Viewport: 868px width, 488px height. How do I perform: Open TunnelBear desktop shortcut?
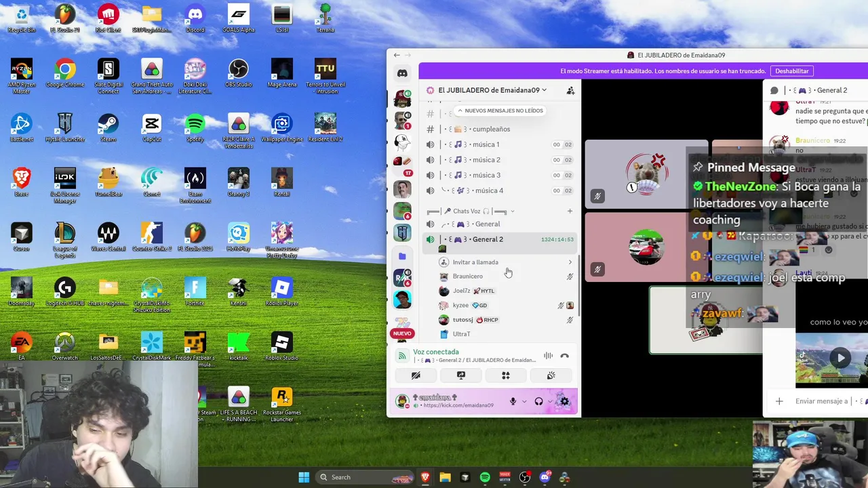pyautogui.click(x=108, y=183)
